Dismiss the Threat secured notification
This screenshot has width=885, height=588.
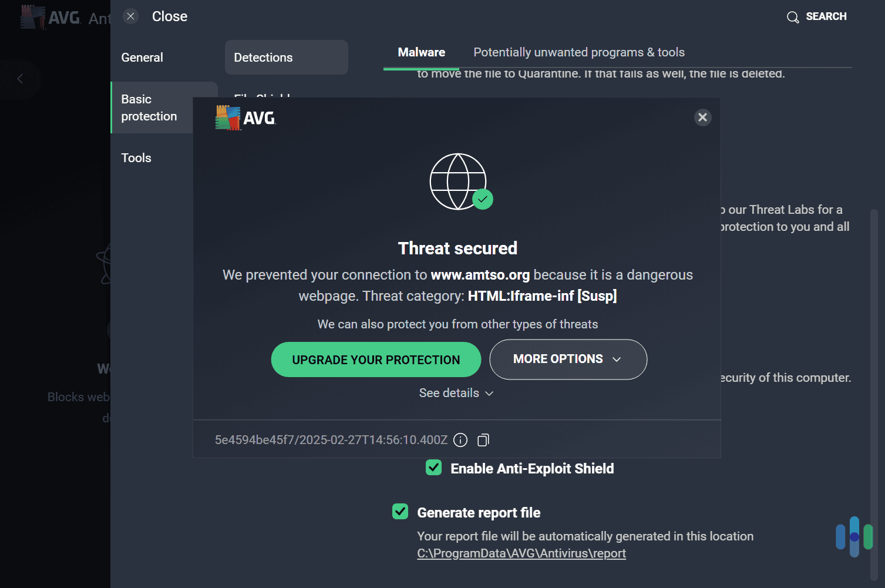point(702,117)
